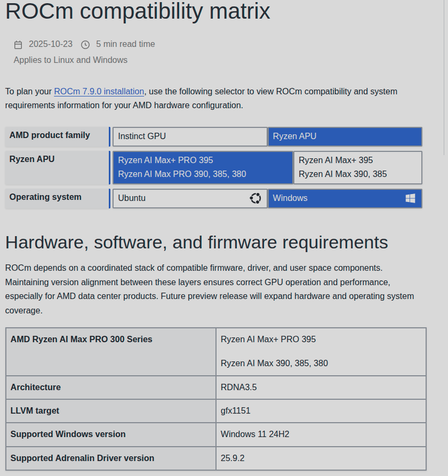Choose Ryzen AI Max+ PRO 395 option

pos(203,167)
